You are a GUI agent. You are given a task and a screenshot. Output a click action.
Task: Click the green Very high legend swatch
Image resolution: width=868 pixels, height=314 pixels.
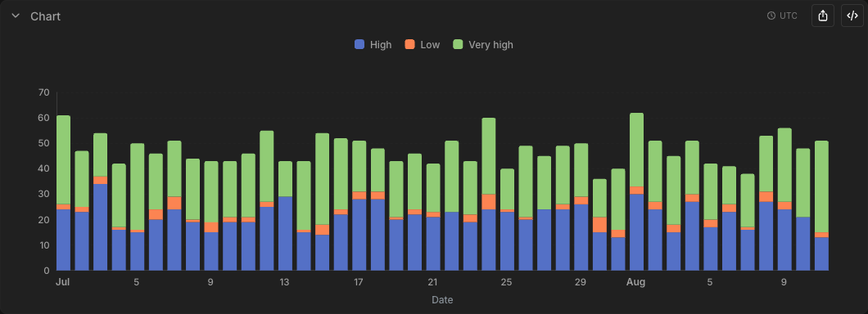pos(459,45)
